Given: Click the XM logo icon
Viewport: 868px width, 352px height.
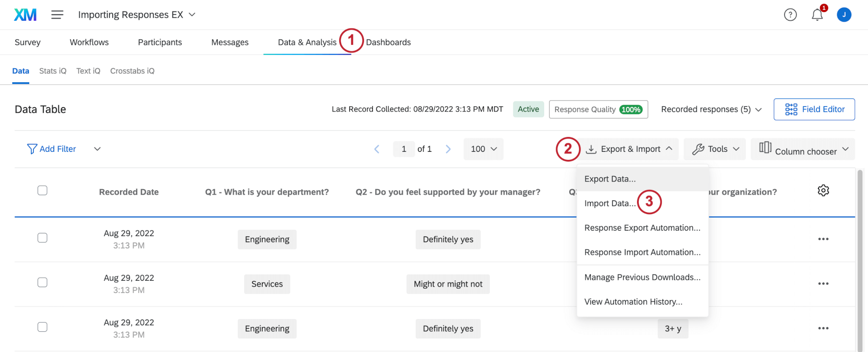Looking at the screenshot, I should point(25,15).
